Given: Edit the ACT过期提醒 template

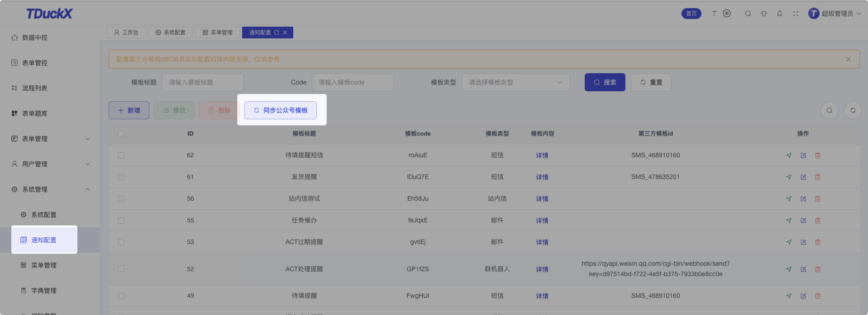Looking at the screenshot, I should point(803,242).
